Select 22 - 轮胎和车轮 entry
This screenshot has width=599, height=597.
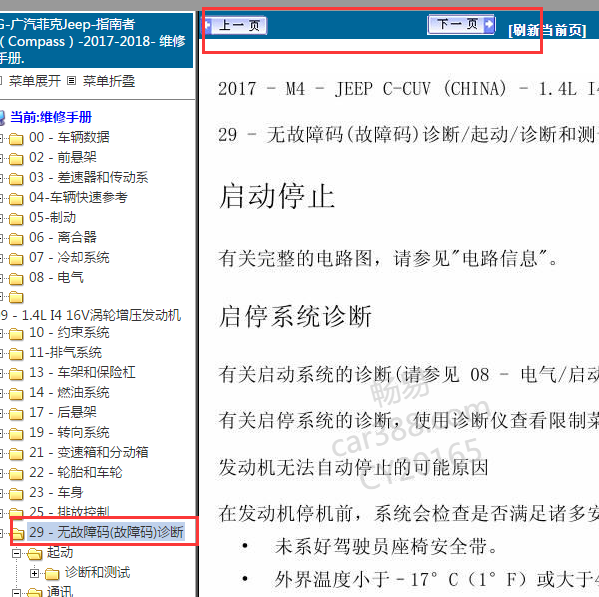76,472
